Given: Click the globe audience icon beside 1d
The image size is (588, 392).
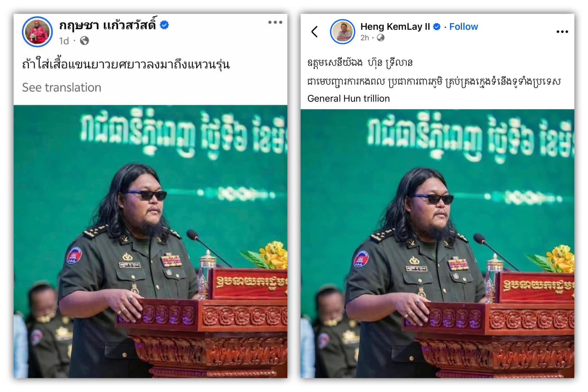Looking at the screenshot, I should tap(84, 41).
